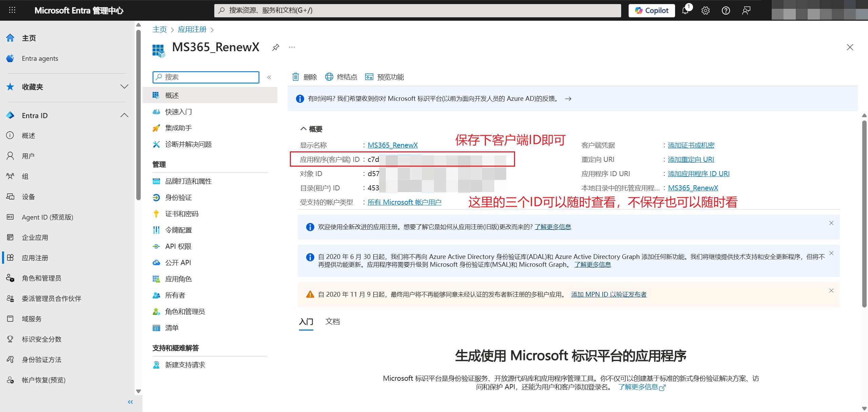This screenshot has height=412, width=868.
Task: Click the 添加重定向 URI link
Action: (691, 160)
